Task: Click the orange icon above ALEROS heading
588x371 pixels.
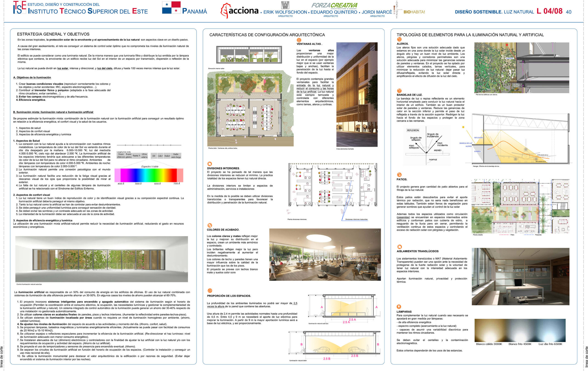Action: pyautogui.click(x=399, y=39)
